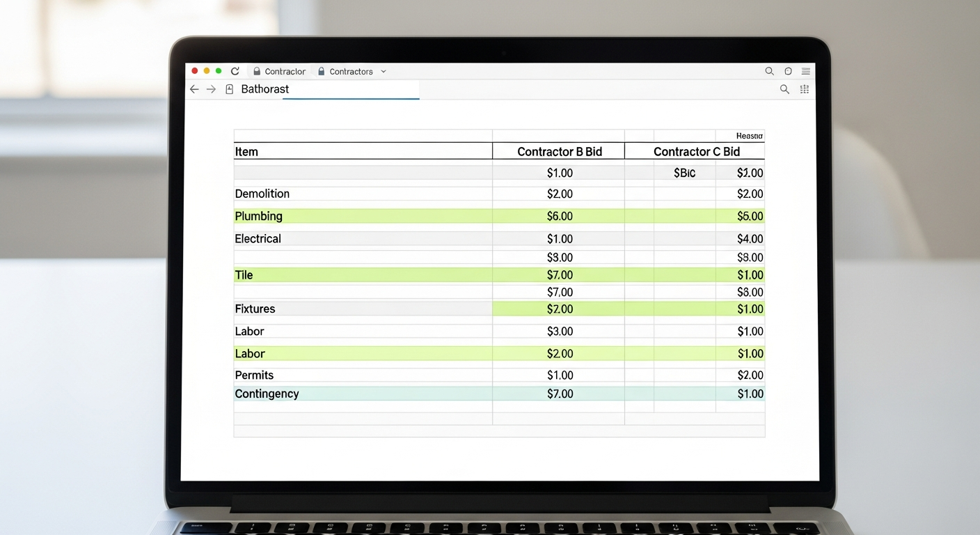Go back with the left arrow
This screenshot has height=535, width=980.
194,89
